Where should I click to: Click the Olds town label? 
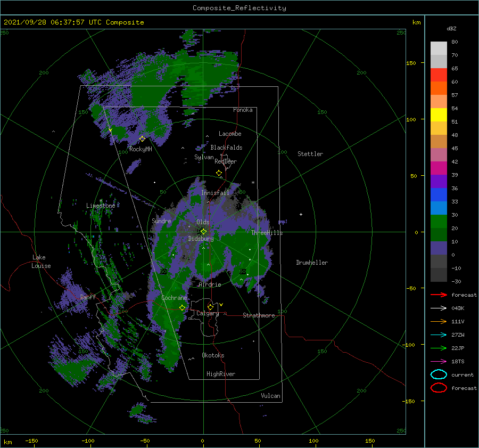[203, 222]
